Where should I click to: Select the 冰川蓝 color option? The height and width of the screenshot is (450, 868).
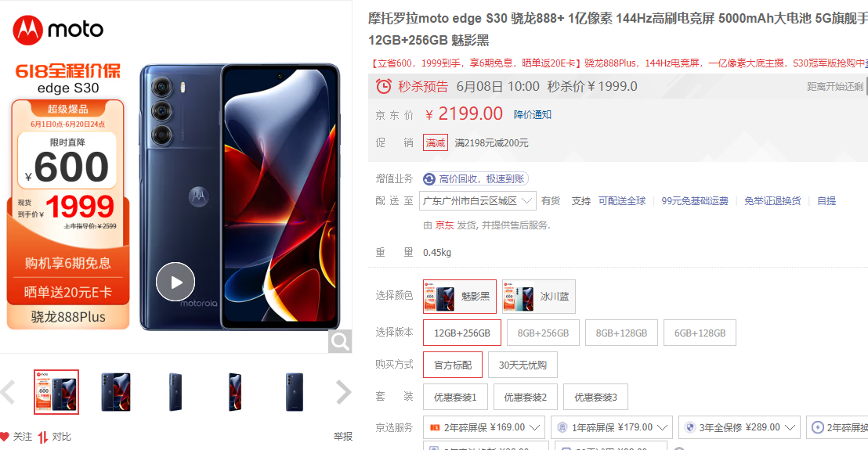pos(539,297)
